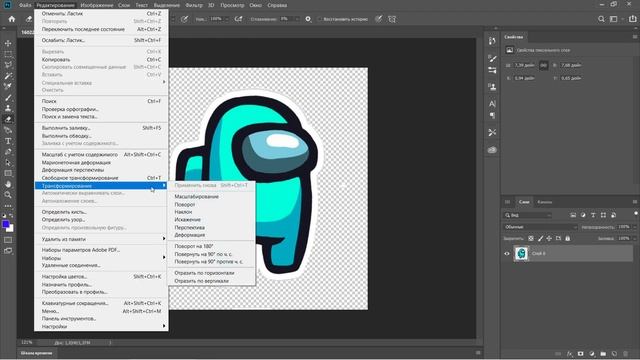
Task: Click the layer thumbnail in Layers panel
Action: 521,253
